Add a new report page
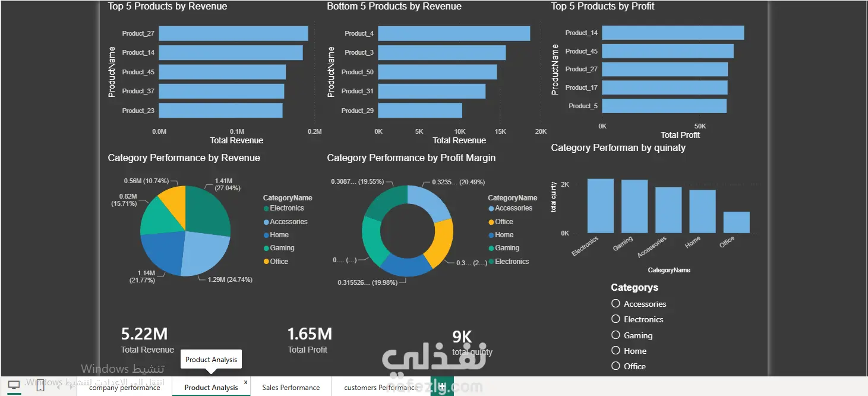868x396 pixels. [443, 386]
